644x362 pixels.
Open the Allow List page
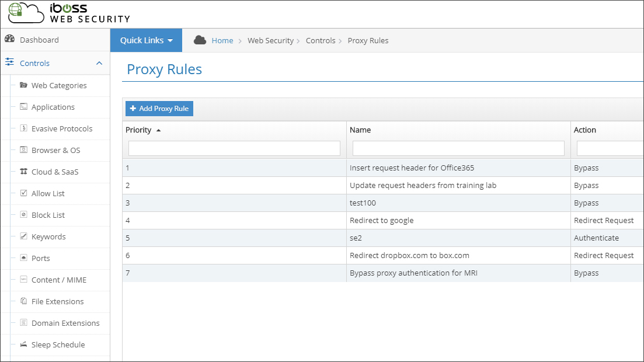[x=48, y=193]
